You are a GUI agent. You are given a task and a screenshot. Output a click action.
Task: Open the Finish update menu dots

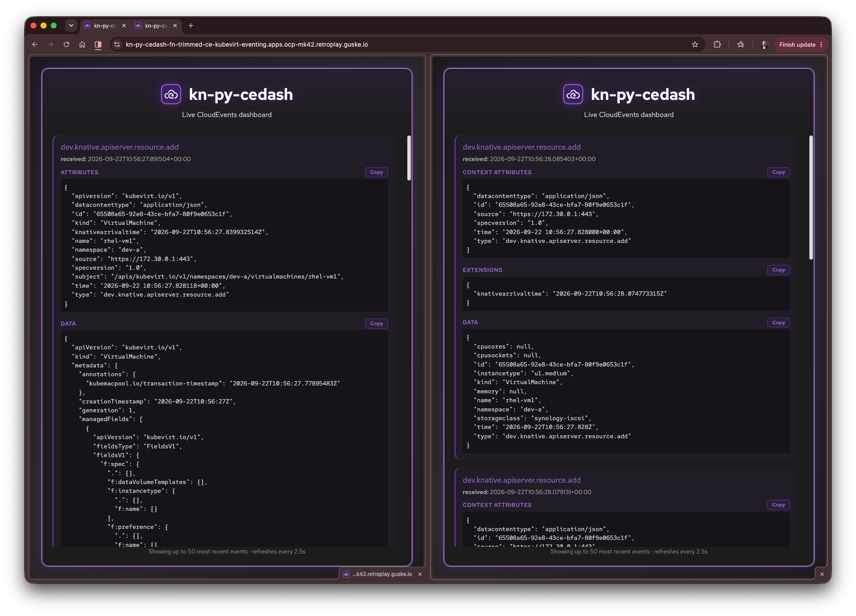pyautogui.click(x=821, y=44)
